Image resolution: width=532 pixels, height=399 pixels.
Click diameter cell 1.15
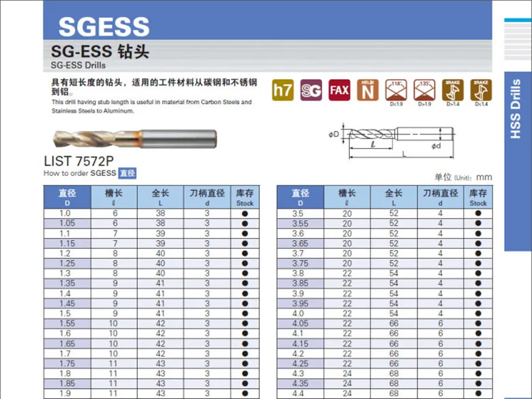(67, 243)
